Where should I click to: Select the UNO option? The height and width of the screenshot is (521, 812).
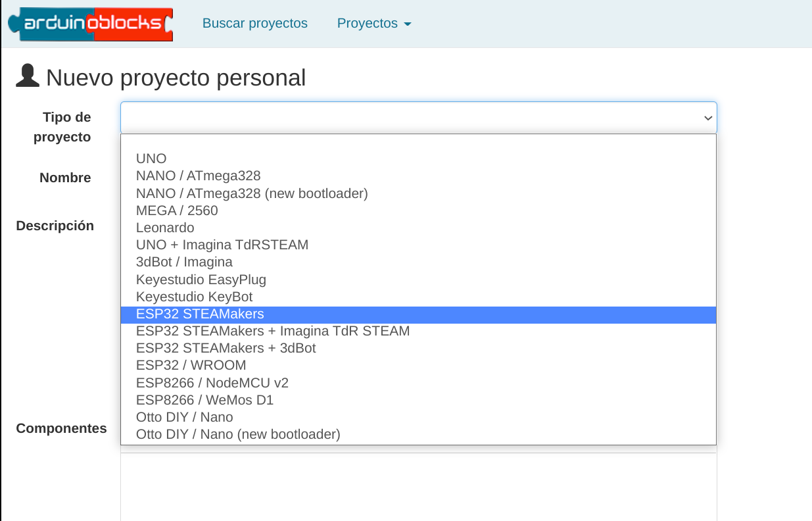[418, 159]
